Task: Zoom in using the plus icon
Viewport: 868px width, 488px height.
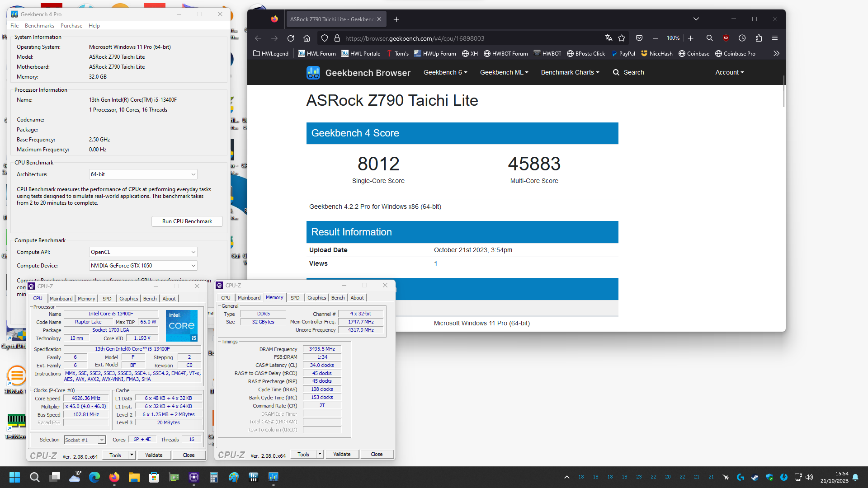Action: (x=690, y=38)
